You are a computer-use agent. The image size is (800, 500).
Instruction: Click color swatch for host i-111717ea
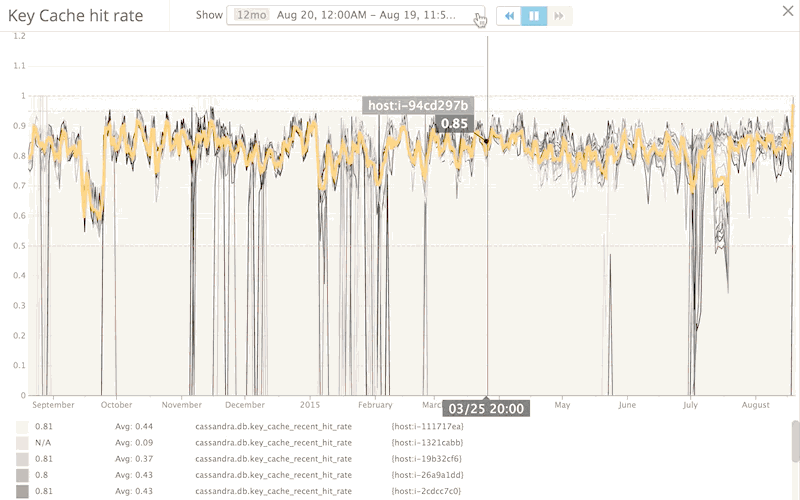22,427
